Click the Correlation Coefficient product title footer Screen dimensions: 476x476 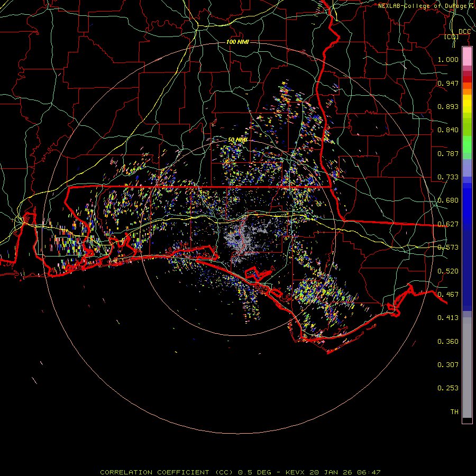tap(240, 472)
